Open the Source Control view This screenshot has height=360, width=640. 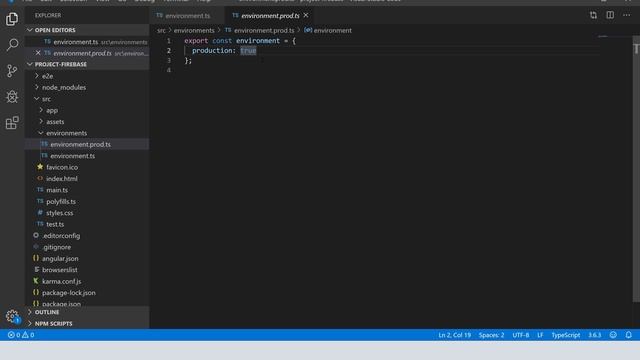click(12, 71)
